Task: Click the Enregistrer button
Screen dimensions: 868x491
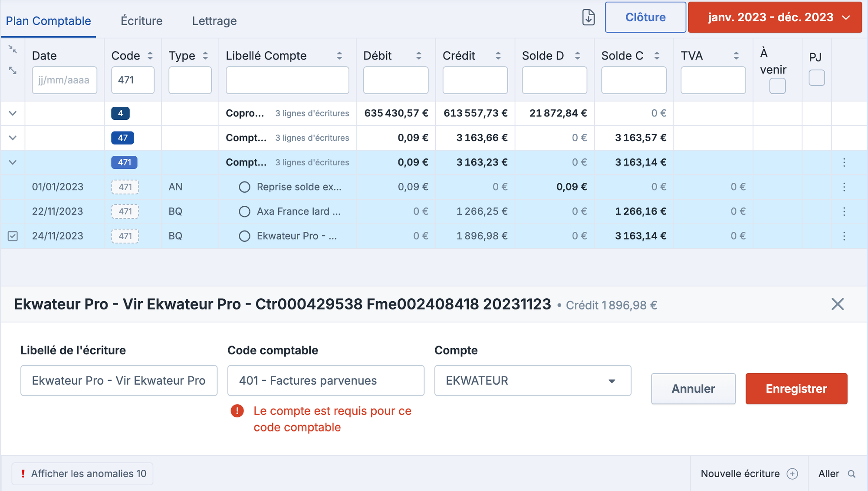Action: pyautogui.click(x=796, y=389)
